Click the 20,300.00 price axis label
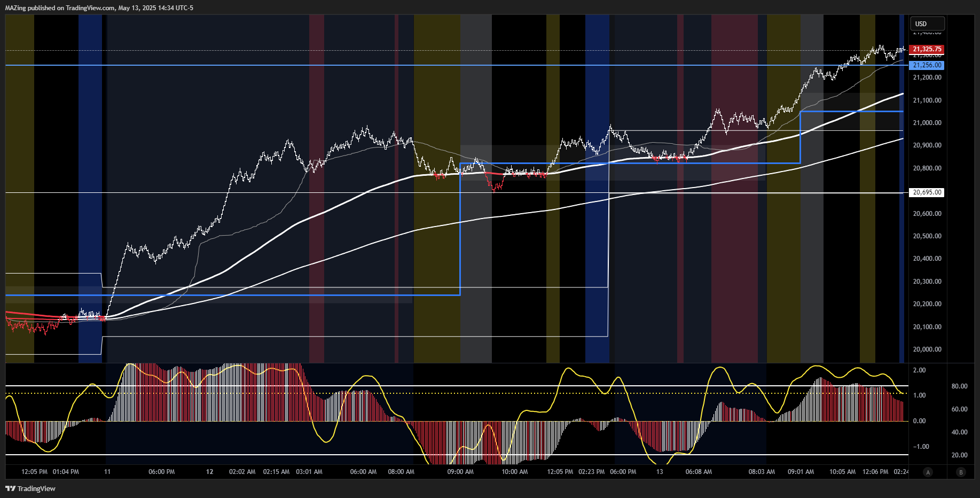Image resolution: width=980 pixels, height=498 pixels. pyautogui.click(x=927, y=282)
